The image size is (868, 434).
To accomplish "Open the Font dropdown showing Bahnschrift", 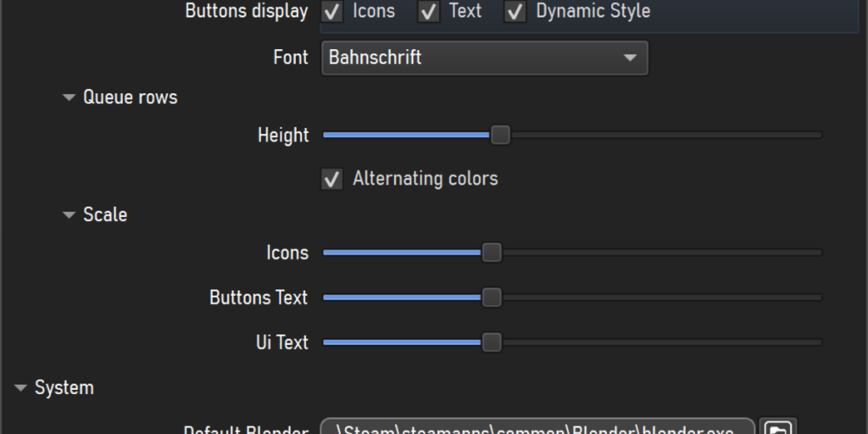I will click(x=484, y=58).
